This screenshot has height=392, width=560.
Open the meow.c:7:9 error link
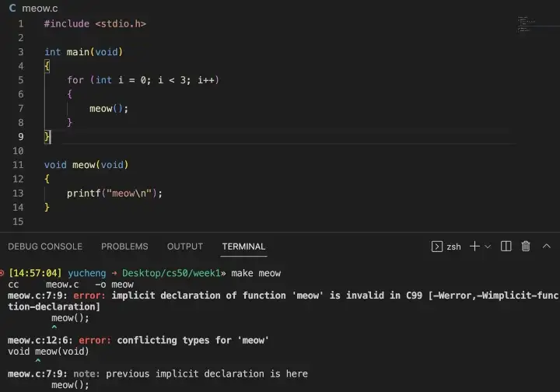pyautogui.click(x=37, y=296)
